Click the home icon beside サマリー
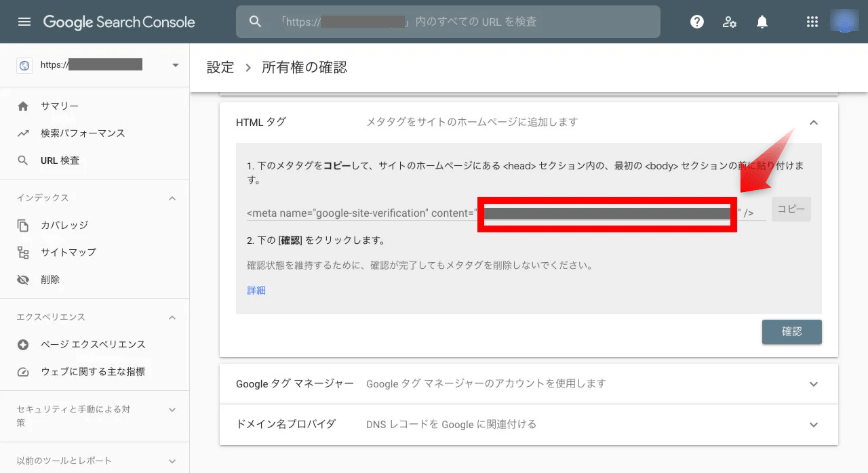Viewport: 868px width, 473px height. tap(23, 106)
